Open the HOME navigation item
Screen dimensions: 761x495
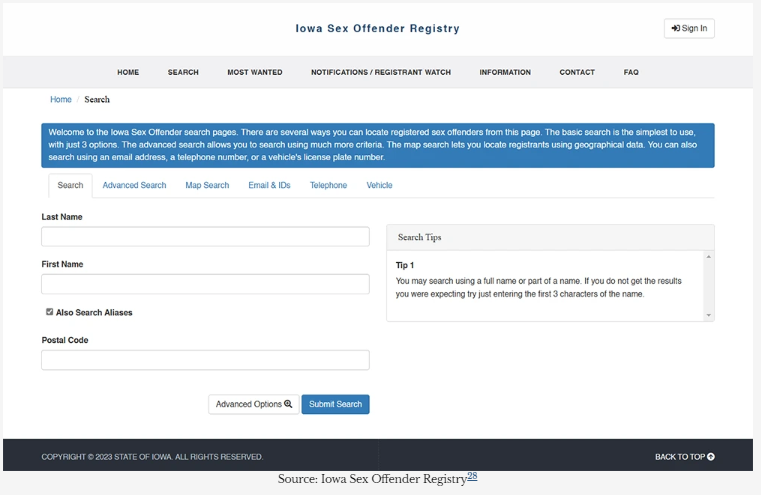(128, 72)
